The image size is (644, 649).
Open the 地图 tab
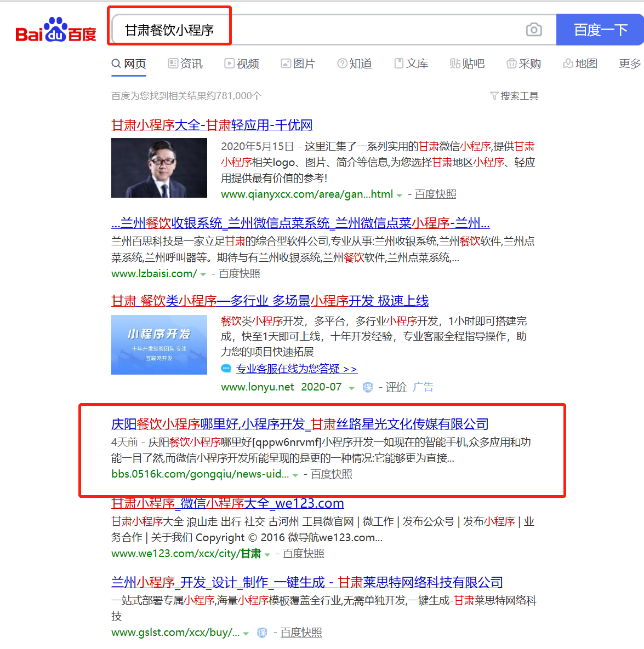(x=580, y=64)
